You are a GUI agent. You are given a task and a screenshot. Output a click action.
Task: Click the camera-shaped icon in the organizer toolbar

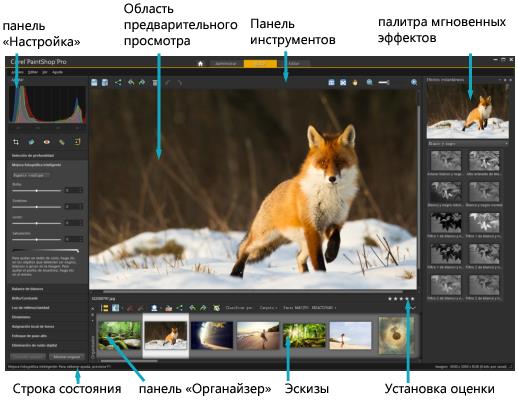coord(169,308)
